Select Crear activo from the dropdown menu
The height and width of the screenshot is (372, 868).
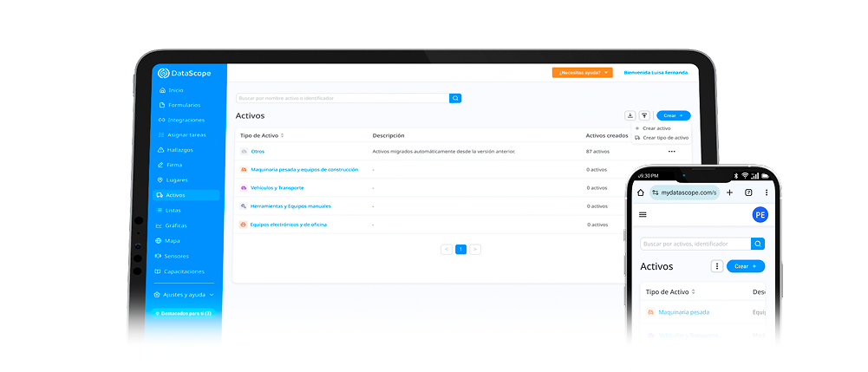(x=656, y=128)
